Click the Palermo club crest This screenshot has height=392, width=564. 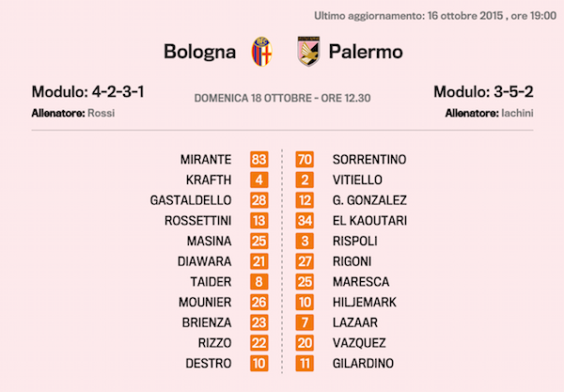(x=306, y=52)
